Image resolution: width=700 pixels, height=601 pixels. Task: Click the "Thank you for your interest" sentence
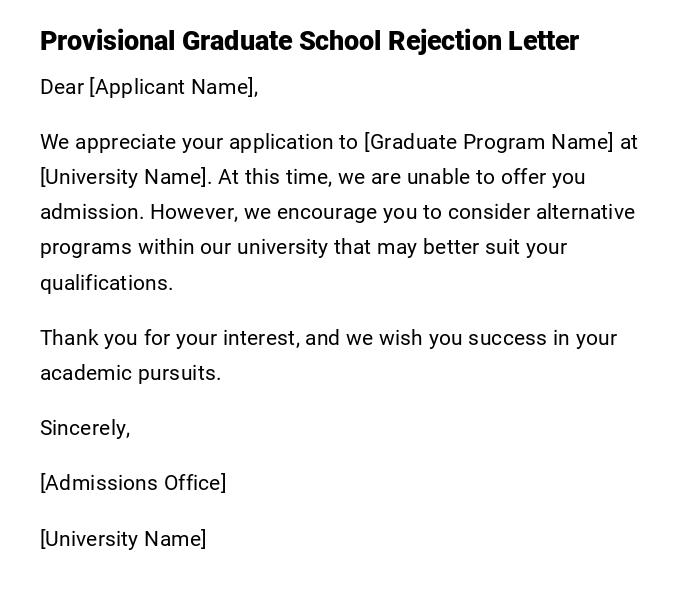click(x=168, y=338)
